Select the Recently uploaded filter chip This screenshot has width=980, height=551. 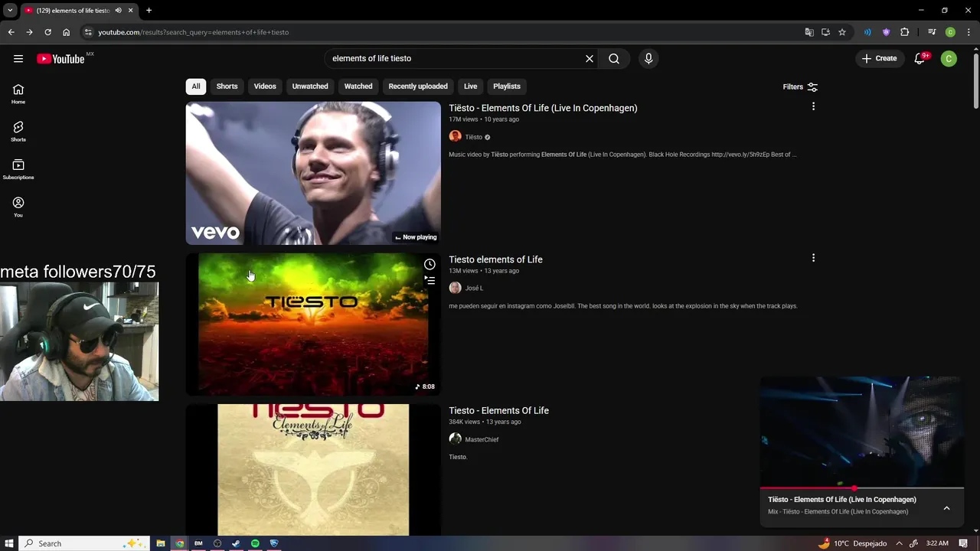(418, 86)
